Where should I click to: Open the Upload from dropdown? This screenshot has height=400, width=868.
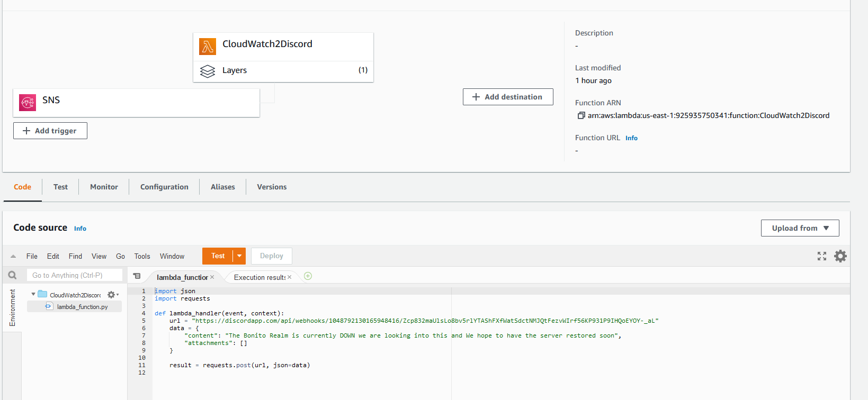[x=800, y=228]
